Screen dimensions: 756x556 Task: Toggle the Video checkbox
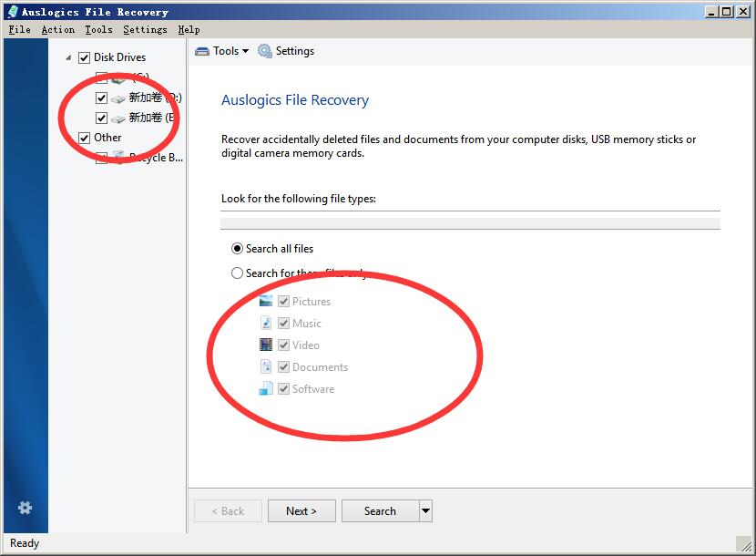click(283, 345)
